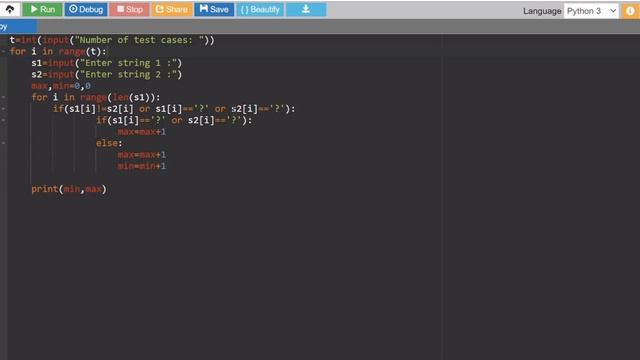Viewport: 640px width, 360px height.
Task: Place cursor on 'max,min=0,0' line
Action: coord(61,86)
